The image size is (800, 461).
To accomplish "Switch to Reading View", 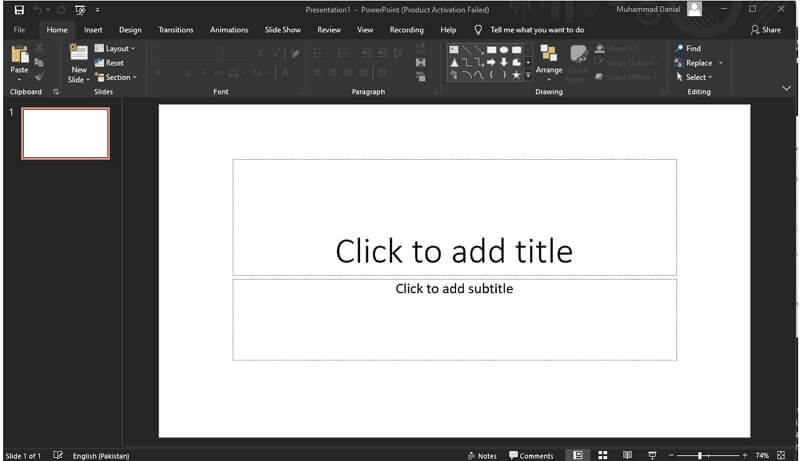I will coord(628,455).
